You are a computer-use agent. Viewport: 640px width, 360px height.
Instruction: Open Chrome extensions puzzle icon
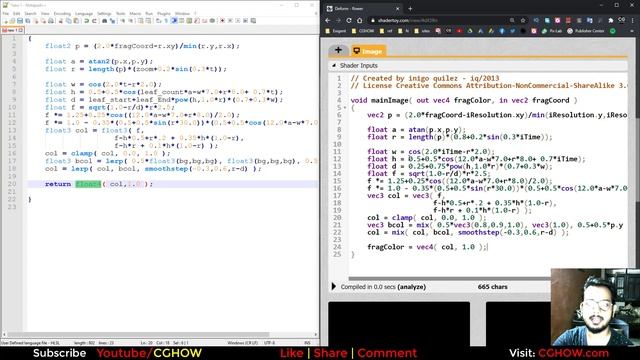pos(611,20)
